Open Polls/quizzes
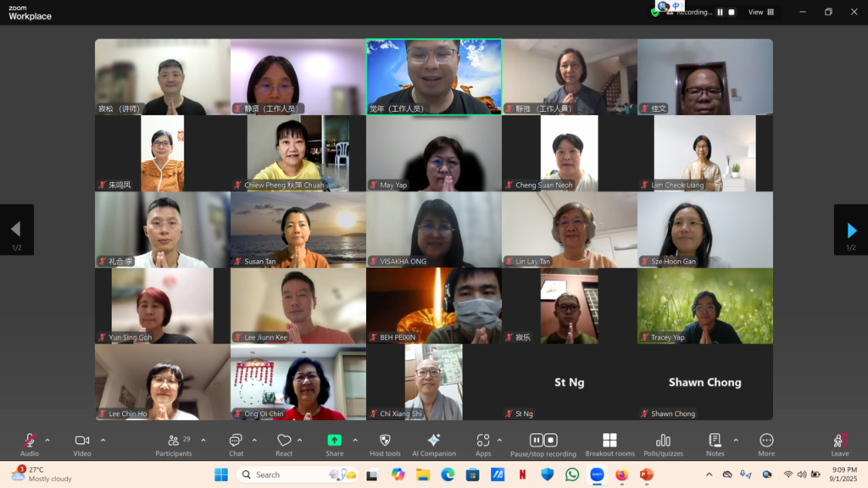Viewport: 868px width, 488px height. [663, 444]
